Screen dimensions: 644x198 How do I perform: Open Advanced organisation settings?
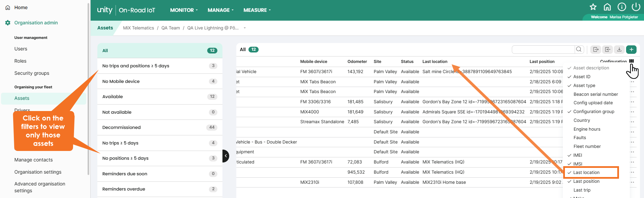(x=40, y=187)
